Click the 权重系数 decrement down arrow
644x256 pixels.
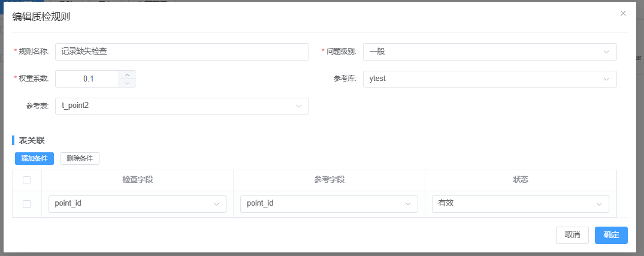coord(127,83)
